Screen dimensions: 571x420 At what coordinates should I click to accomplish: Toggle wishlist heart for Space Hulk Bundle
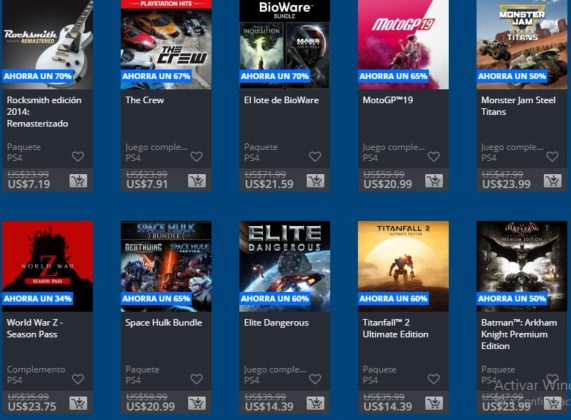pos(197,379)
